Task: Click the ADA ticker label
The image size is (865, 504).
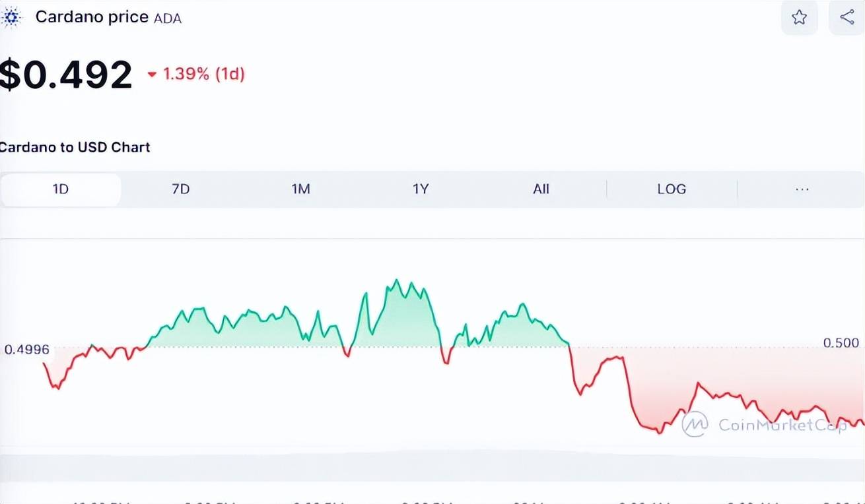Action: (168, 18)
